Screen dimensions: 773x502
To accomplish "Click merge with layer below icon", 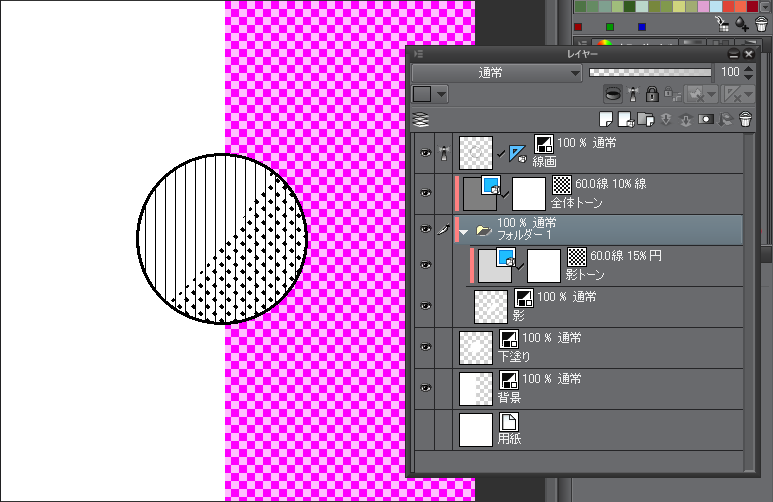I will (686, 120).
